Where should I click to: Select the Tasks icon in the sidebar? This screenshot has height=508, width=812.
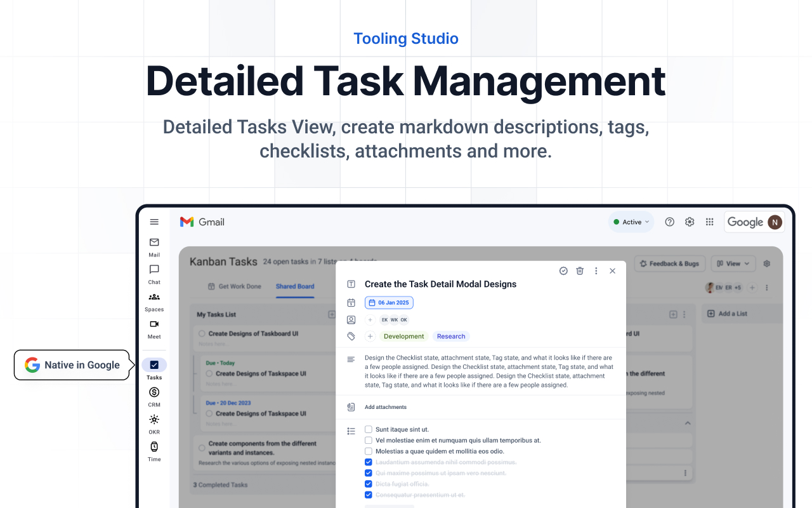pos(154,364)
